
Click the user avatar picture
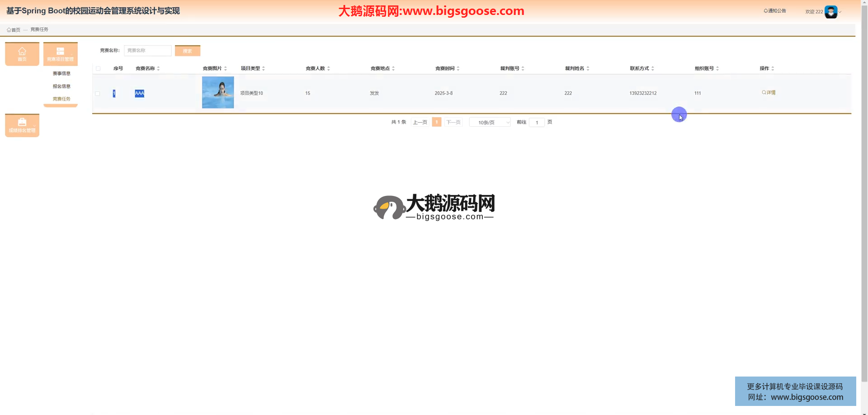pyautogui.click(x=830, y=12)
